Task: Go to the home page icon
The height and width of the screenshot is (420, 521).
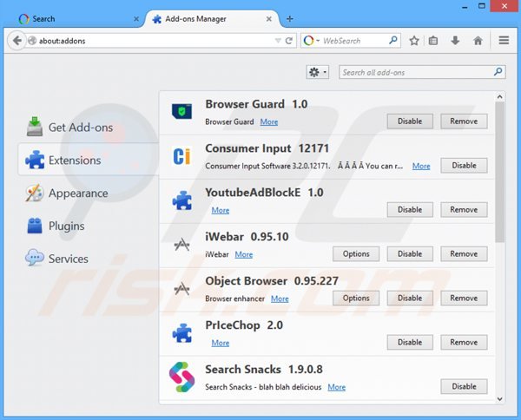Action: [478, 41]
